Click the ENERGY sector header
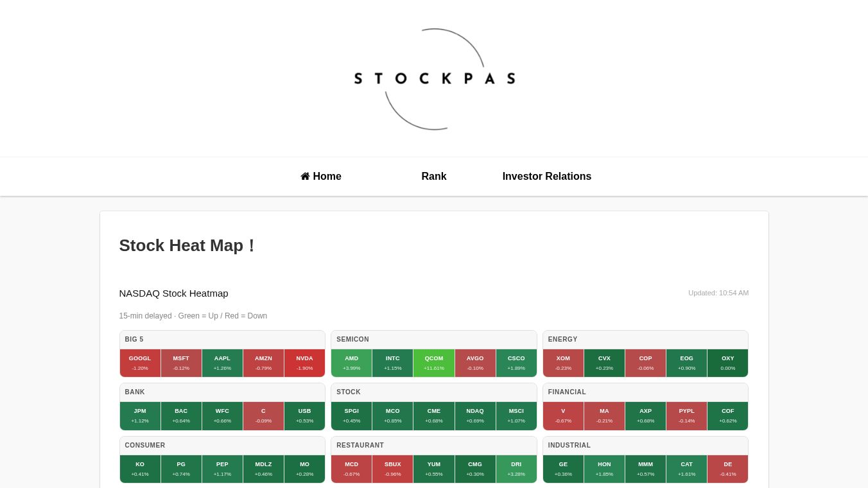Image resolution: width=868 pixels, height=488 pixels. point(645,340)
